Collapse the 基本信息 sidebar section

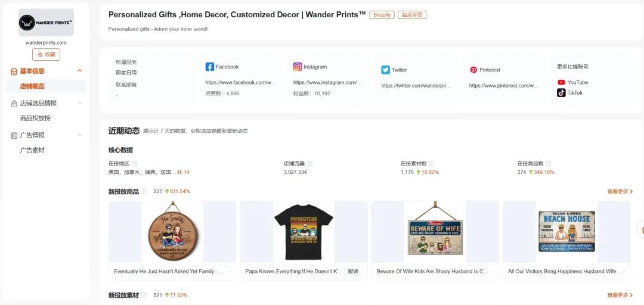[x=80, y=71]
